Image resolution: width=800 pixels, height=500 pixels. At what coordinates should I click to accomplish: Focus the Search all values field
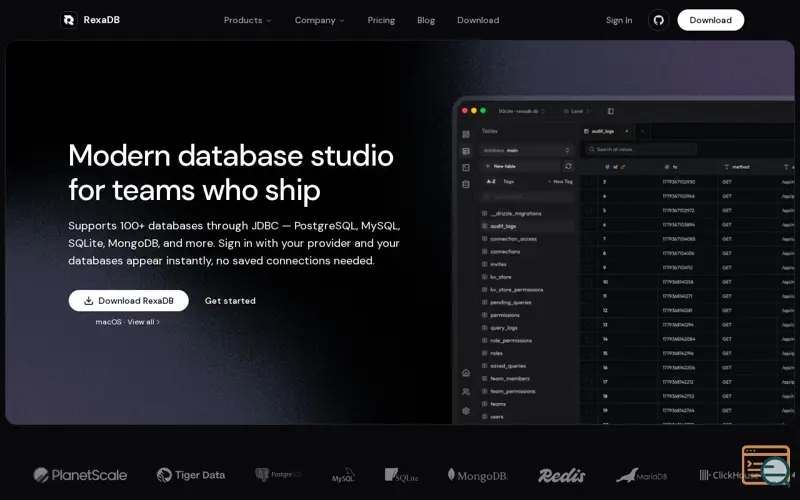pyautogui.click(x=641, y=149)
